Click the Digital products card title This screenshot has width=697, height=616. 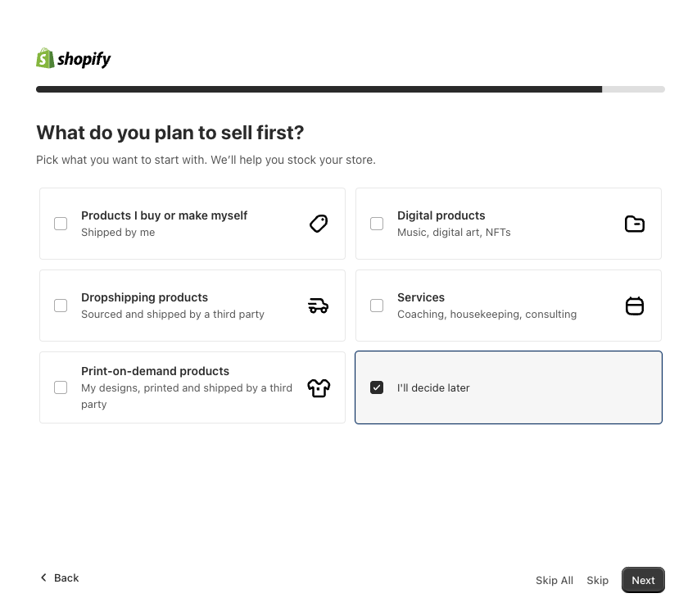click(x=441, y=215)
